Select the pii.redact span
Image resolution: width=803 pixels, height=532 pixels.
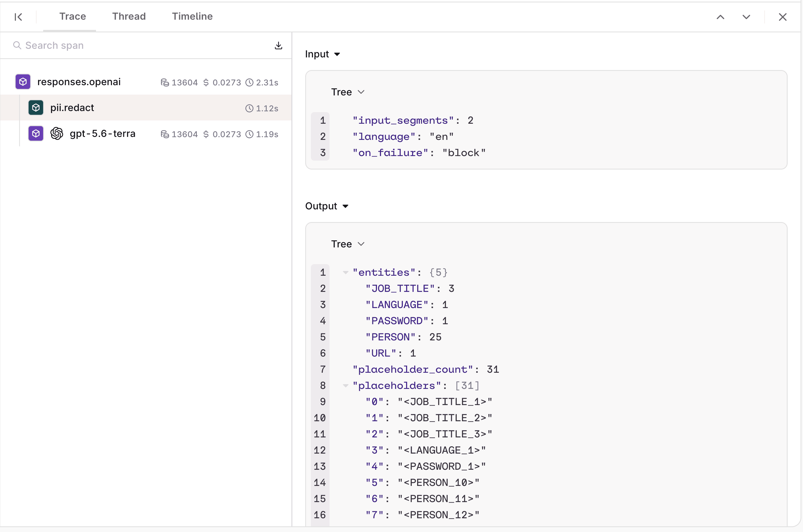pos(146,108)
